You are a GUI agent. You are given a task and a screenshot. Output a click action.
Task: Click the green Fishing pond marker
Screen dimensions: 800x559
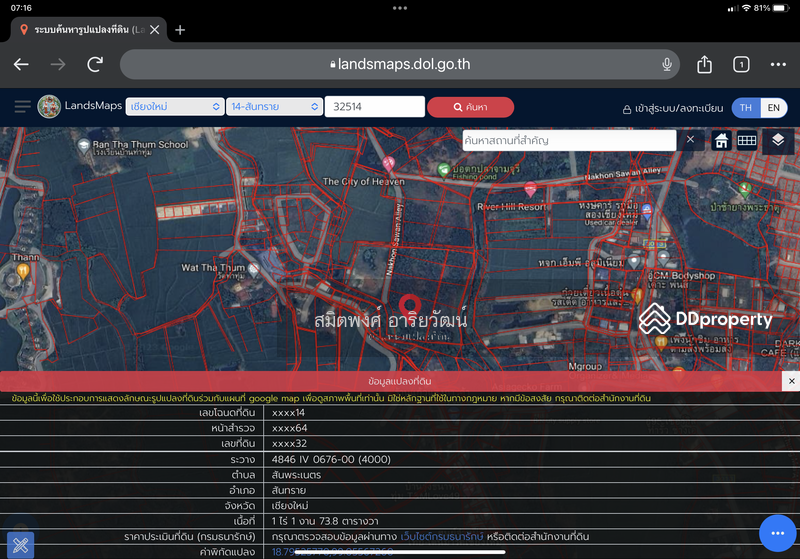(443, 170)
